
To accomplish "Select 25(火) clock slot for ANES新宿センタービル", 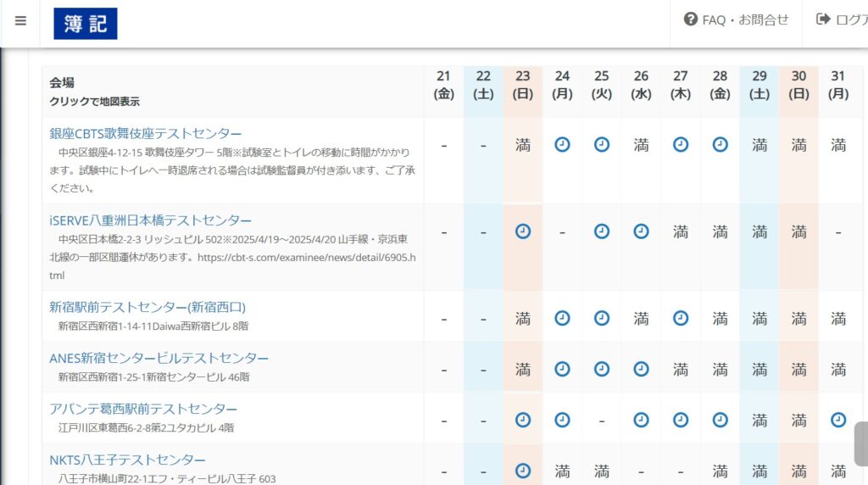I will click(x=602, y=370).
